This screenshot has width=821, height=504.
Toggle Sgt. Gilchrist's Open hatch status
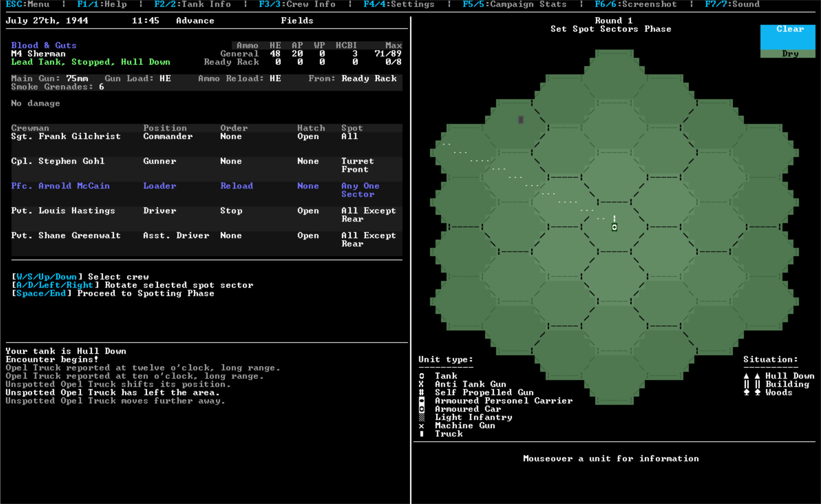click(x=308, y=136)
